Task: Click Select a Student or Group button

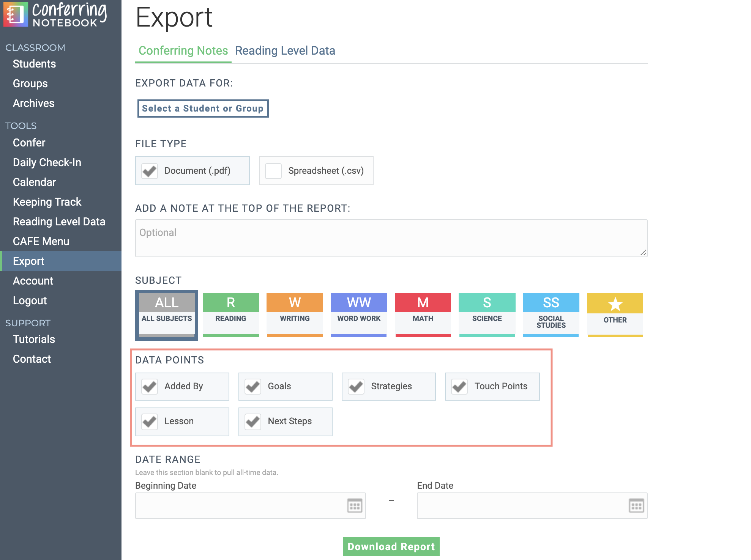Action: tap(202, 108)
